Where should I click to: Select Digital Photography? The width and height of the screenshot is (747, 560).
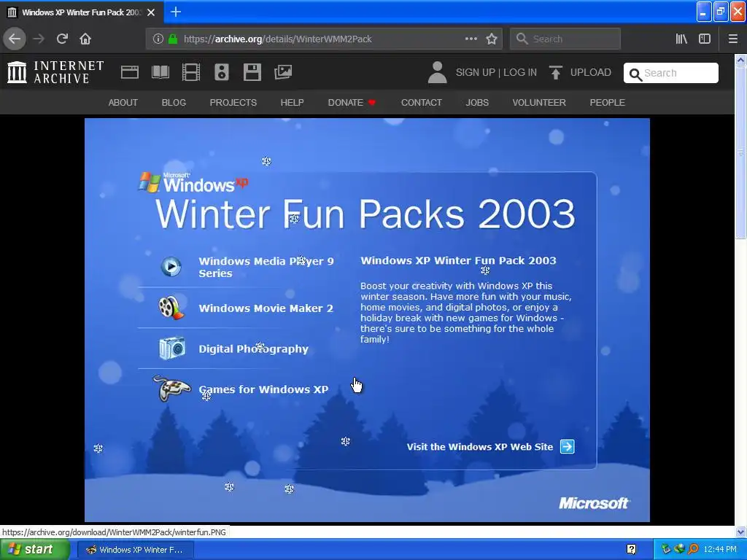(x=253, y=349)
